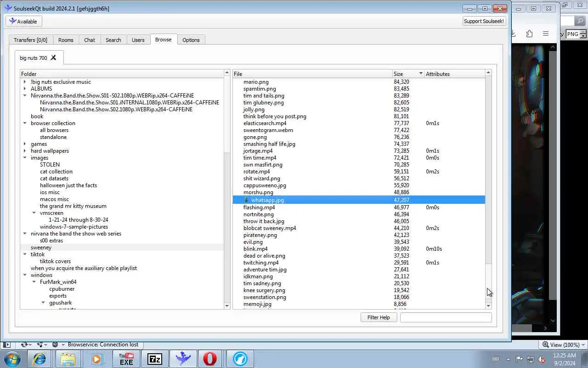
Task: Open hamburger menu in the background browser
Action: tap(546, 34)
